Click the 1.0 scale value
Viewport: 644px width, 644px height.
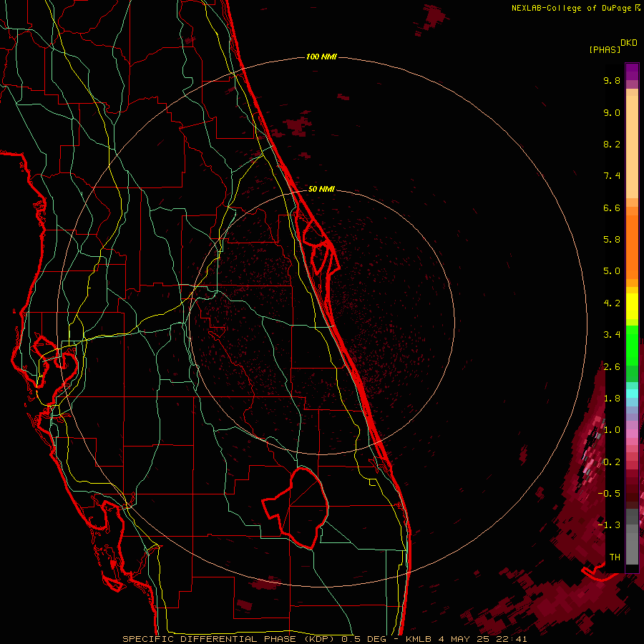pos(612,430)
